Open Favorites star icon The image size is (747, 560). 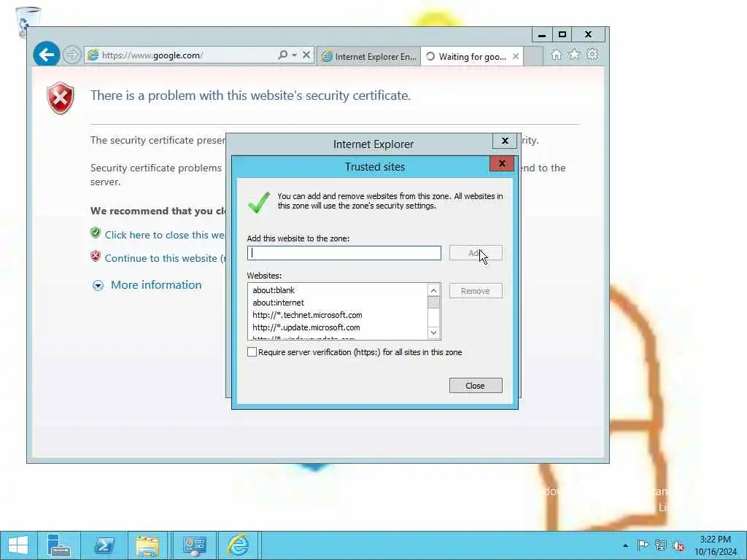575,54
